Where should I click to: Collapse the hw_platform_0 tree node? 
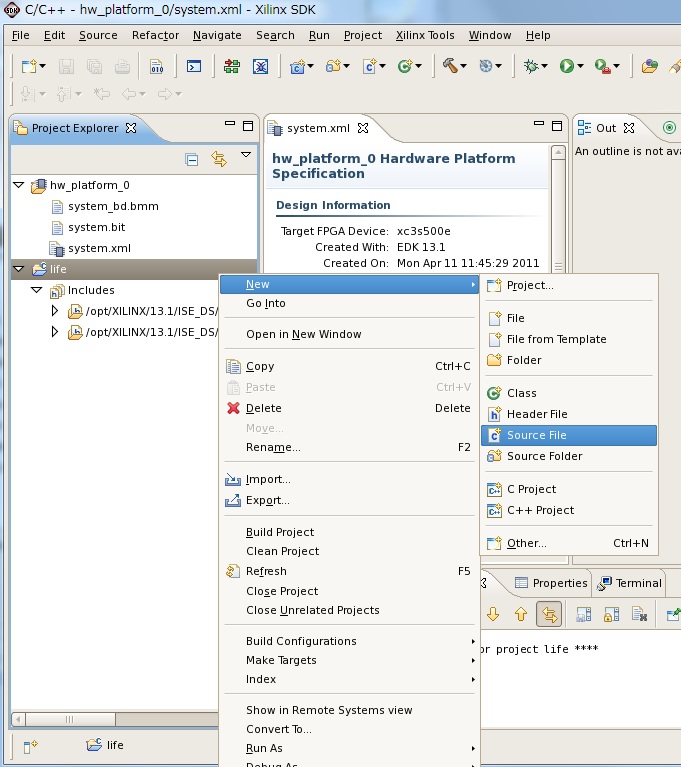click(19, 185)
